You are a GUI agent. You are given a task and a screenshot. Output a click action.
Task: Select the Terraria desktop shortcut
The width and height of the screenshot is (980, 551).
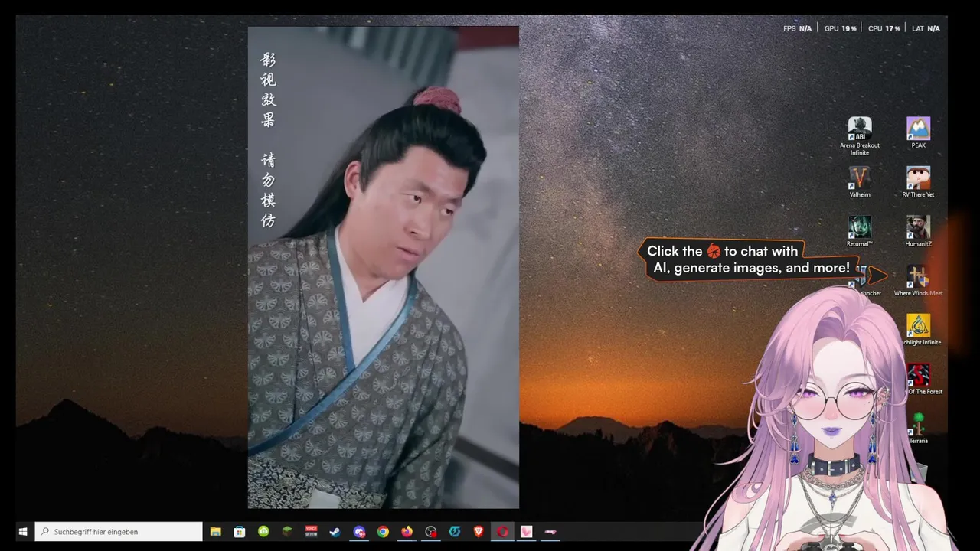click(x=918, y=429)
